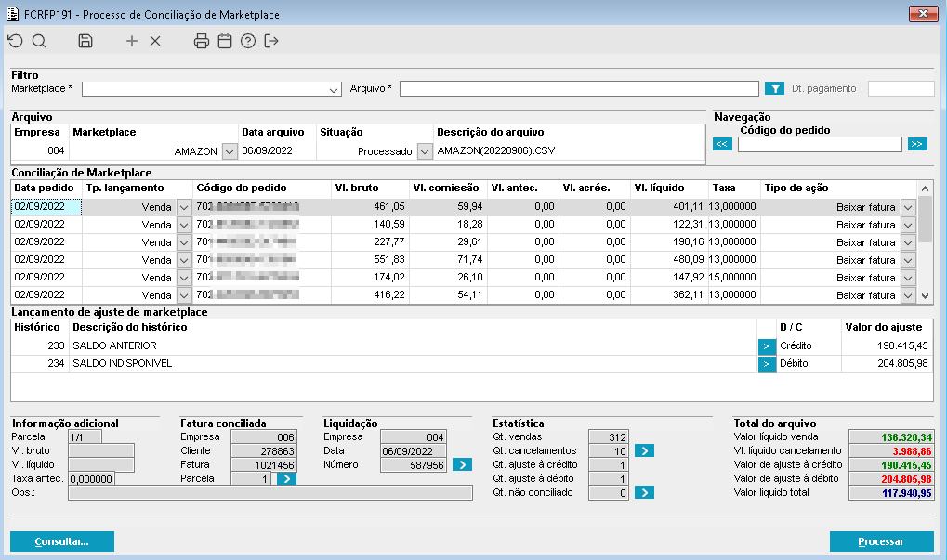This screenshot has width=947, height=560.
Task: Click the next order >> navigation button
Action: tap(917, 144)
